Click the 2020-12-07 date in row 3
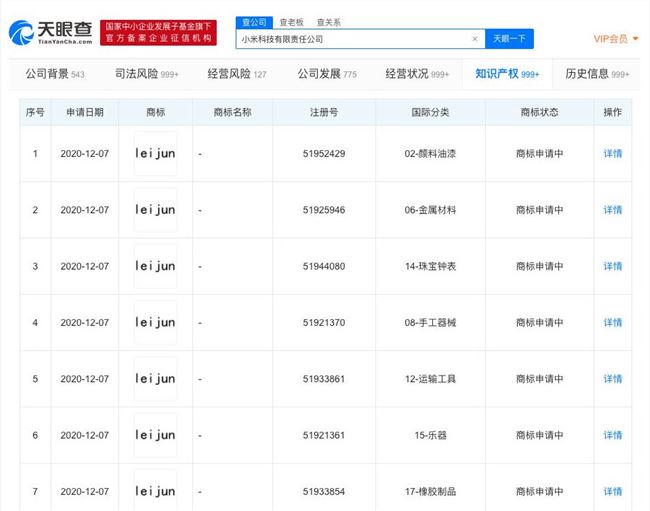 85,266
